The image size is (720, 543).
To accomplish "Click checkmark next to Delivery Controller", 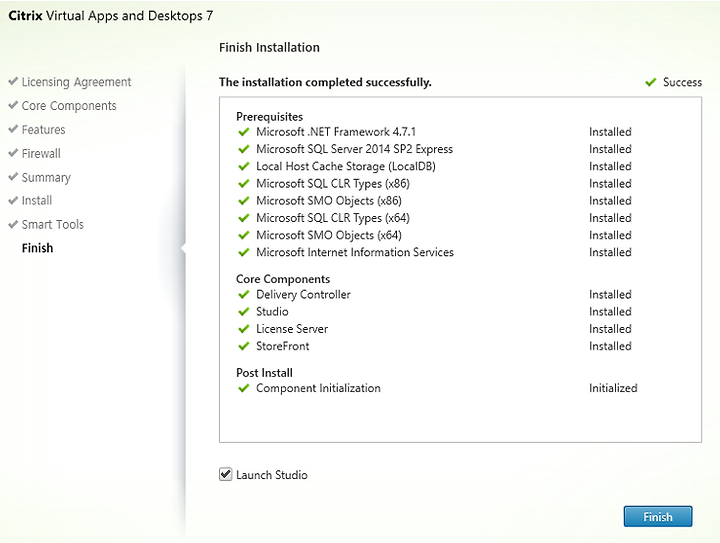I will point(243,295).
